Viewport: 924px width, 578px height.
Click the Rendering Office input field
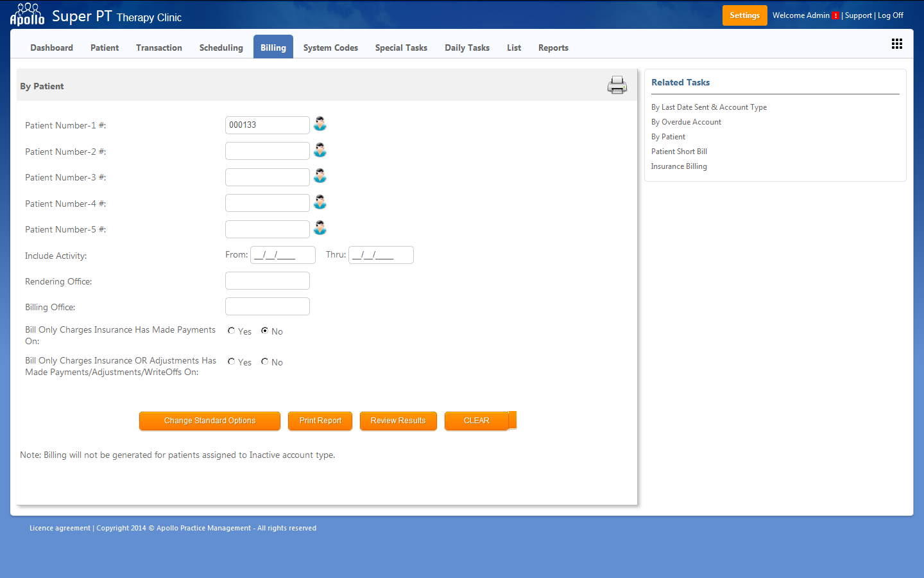point(268,281)
